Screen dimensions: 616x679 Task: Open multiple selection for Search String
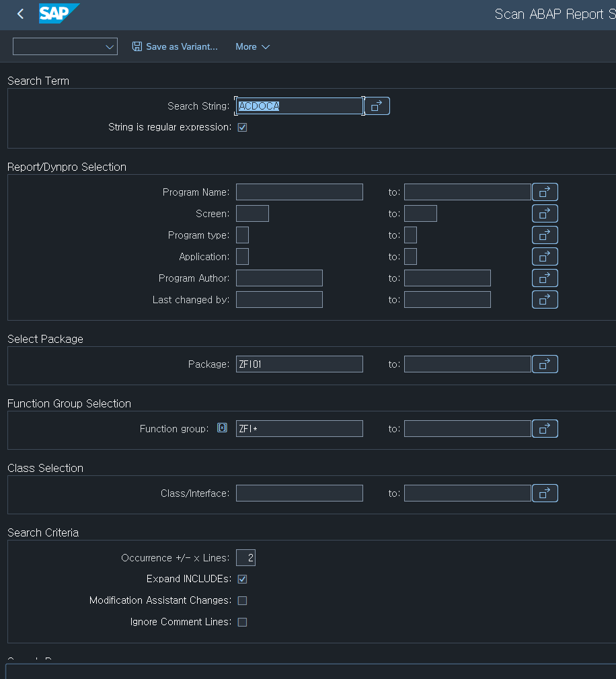pyautogui.click(x=377, y=106)
